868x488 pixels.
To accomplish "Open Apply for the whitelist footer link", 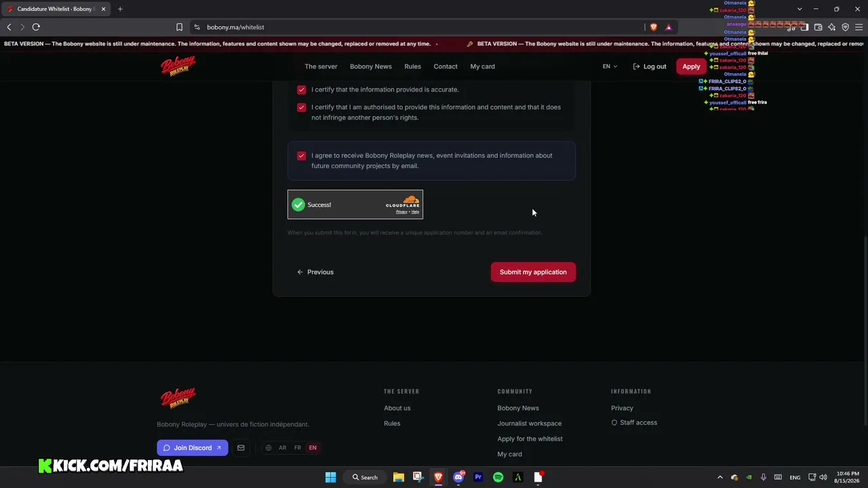I will pyautogui.click(x=530, y=439).
